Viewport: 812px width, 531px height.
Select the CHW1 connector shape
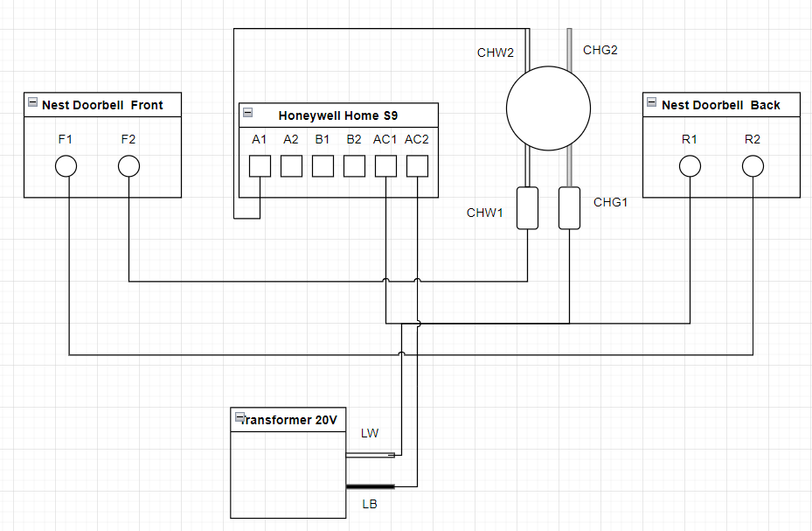[x=527, y=208]
